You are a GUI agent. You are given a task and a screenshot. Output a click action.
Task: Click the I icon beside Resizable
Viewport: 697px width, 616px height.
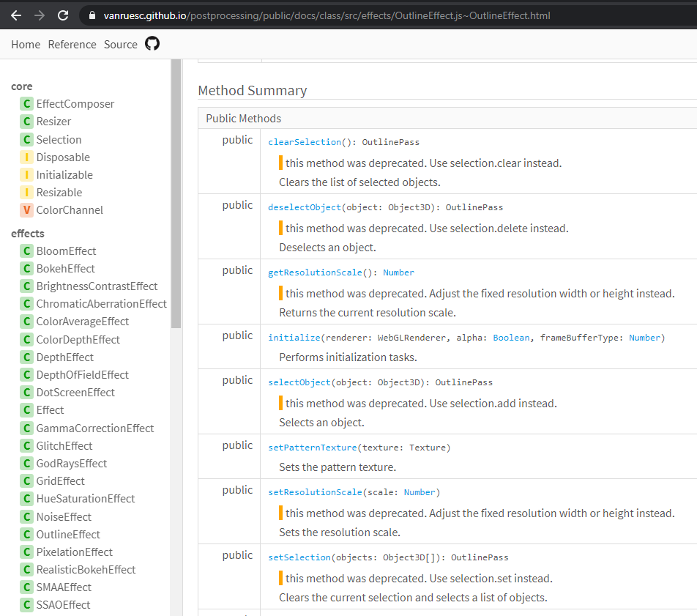coord(26,192)
